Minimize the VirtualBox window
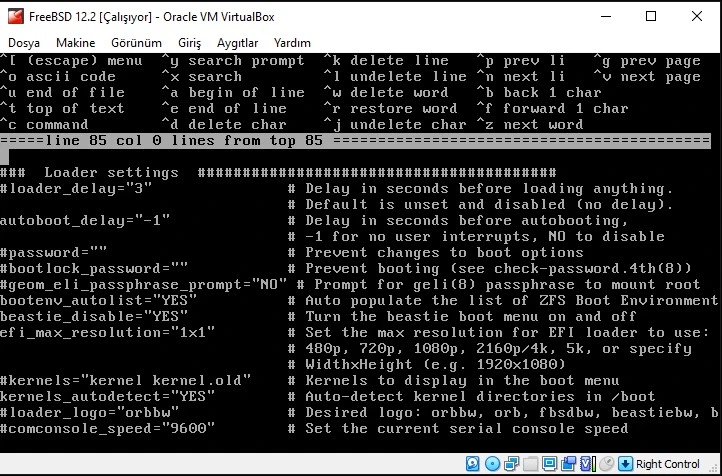 (606, 17)
